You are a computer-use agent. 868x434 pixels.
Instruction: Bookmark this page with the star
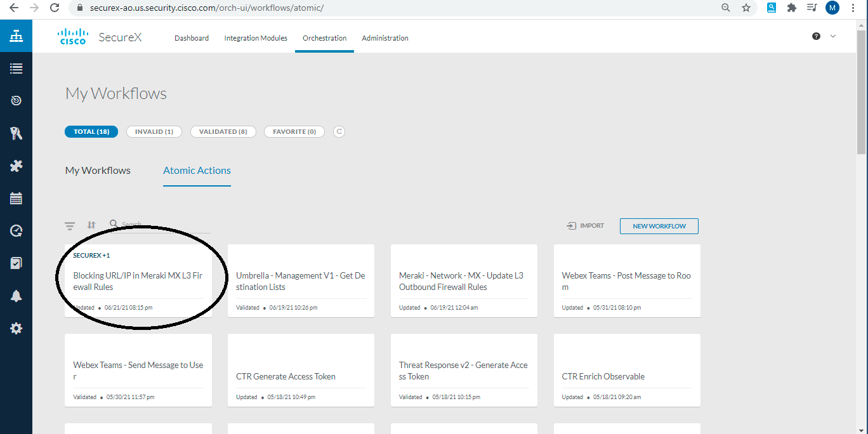pyautogui.click(x=746, y=8)
